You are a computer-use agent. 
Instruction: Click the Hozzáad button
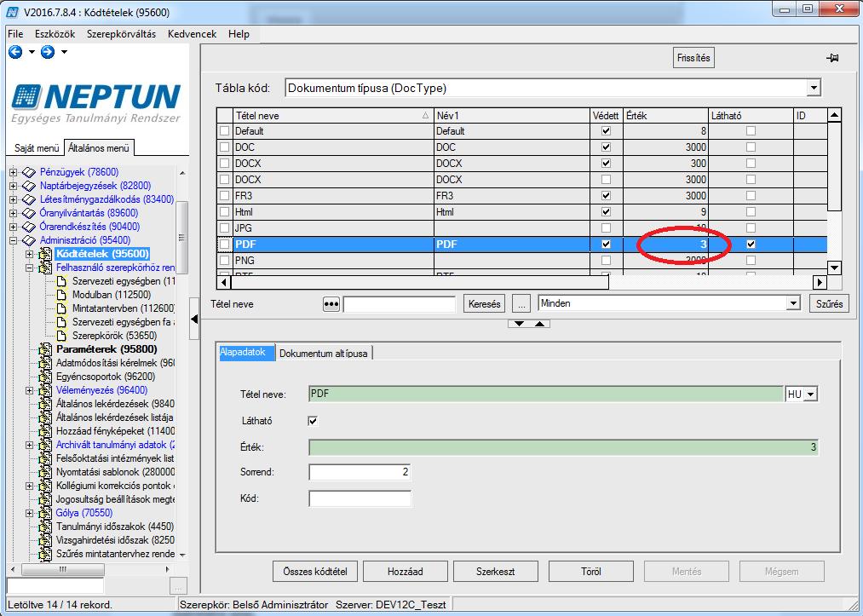click(x=405, y=572)
